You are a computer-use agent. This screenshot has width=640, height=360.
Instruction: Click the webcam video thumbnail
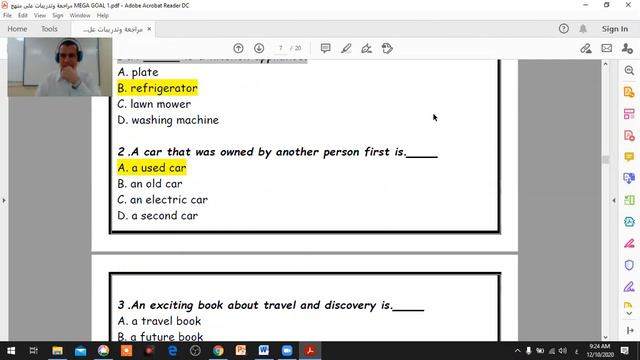point(60,67)
